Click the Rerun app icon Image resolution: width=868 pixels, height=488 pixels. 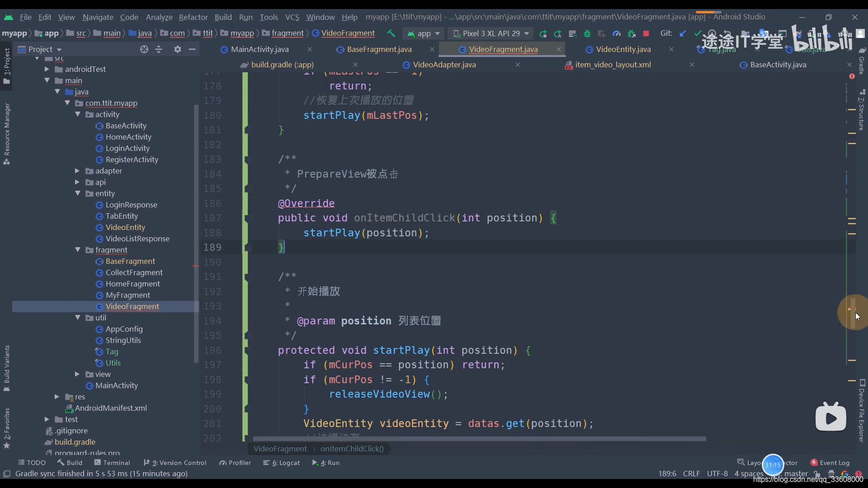(x=543, y=33)
